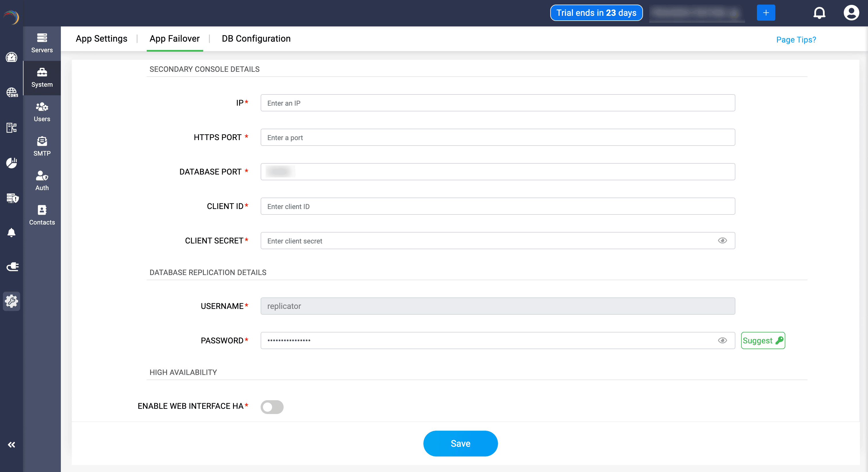Open the Users settings icon
The width and height of the screenshot is (868, 472).
[x=42, y=112]
